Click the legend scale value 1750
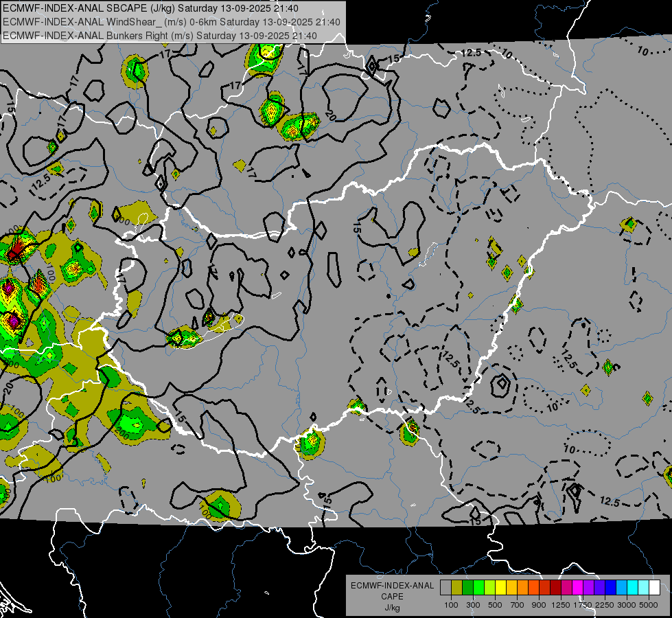Screen dimensions: 672x618 pos(583,605)
